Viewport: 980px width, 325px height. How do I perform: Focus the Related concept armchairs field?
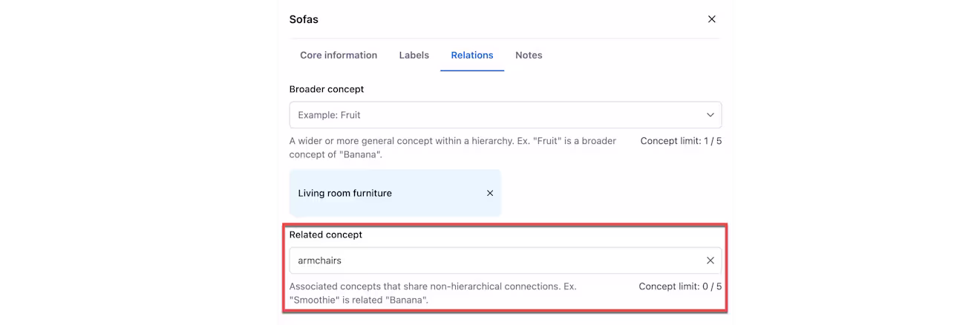(x=505, y=260)
